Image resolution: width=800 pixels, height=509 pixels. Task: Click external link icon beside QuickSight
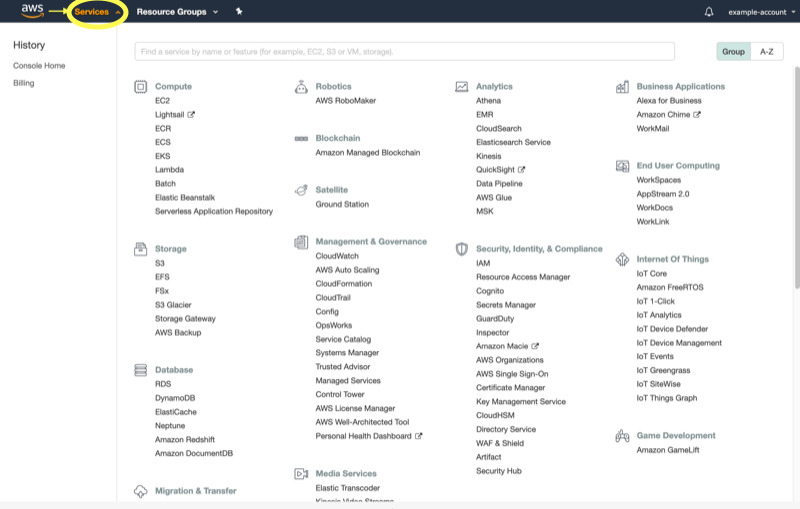click(521, 169)
